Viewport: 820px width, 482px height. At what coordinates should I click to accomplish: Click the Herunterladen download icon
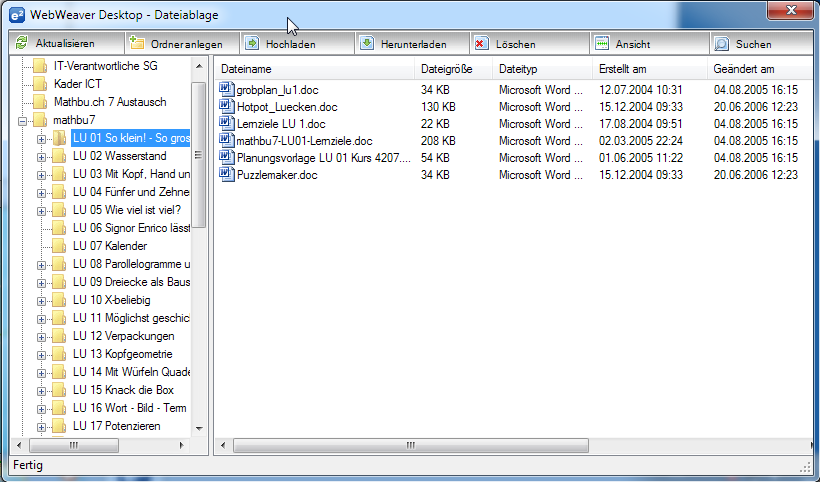[x=367, y=44]
